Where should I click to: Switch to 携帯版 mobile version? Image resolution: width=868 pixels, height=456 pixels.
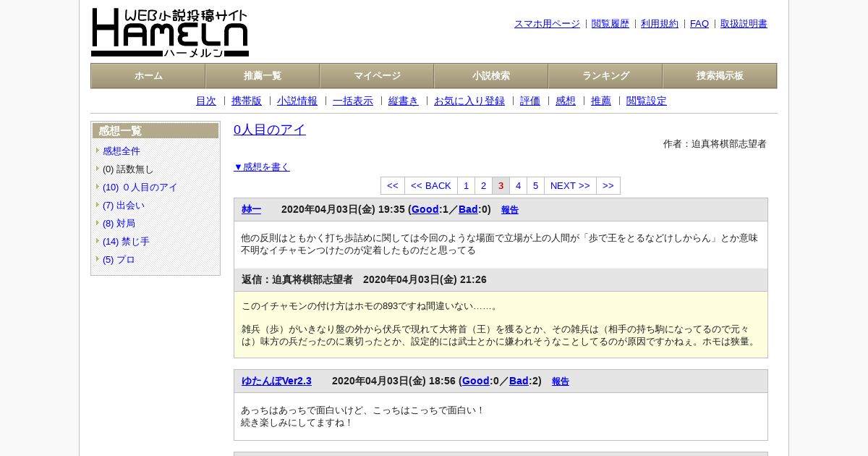click(247, 101)
